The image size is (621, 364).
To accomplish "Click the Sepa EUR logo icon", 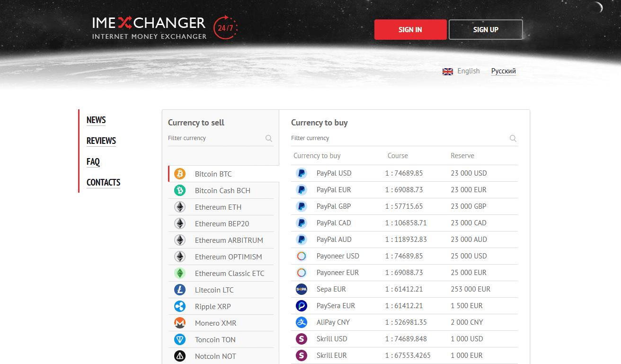I will 302,289.
